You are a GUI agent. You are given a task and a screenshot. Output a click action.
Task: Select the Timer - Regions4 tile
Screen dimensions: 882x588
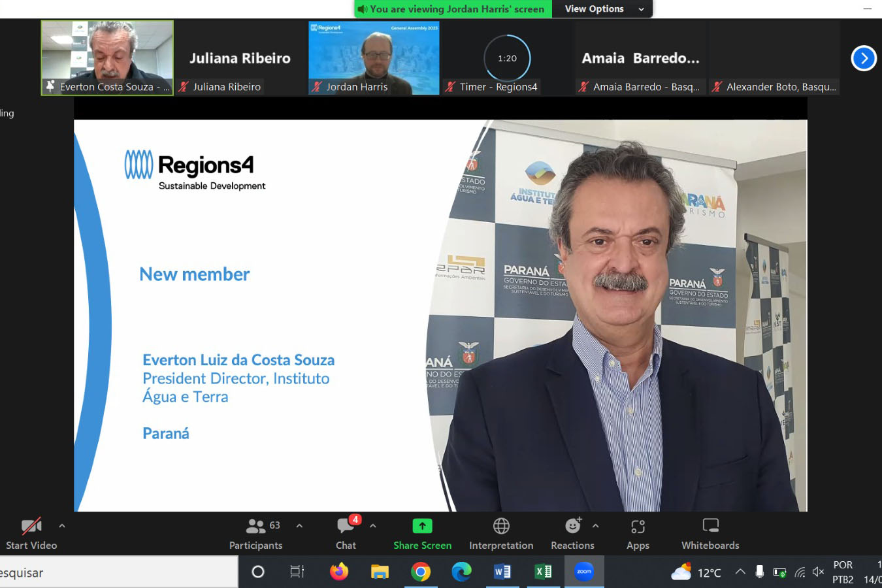[507, 57]
